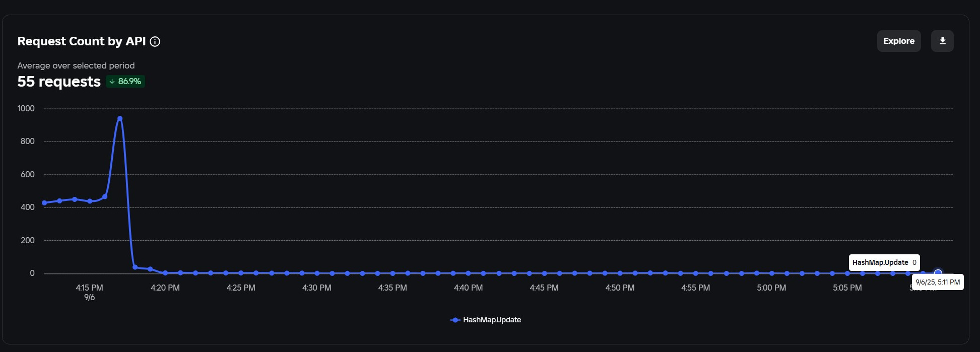Click the 4:15 PM 9/6 axis label
980x352 pixels.
pos(90,292)
